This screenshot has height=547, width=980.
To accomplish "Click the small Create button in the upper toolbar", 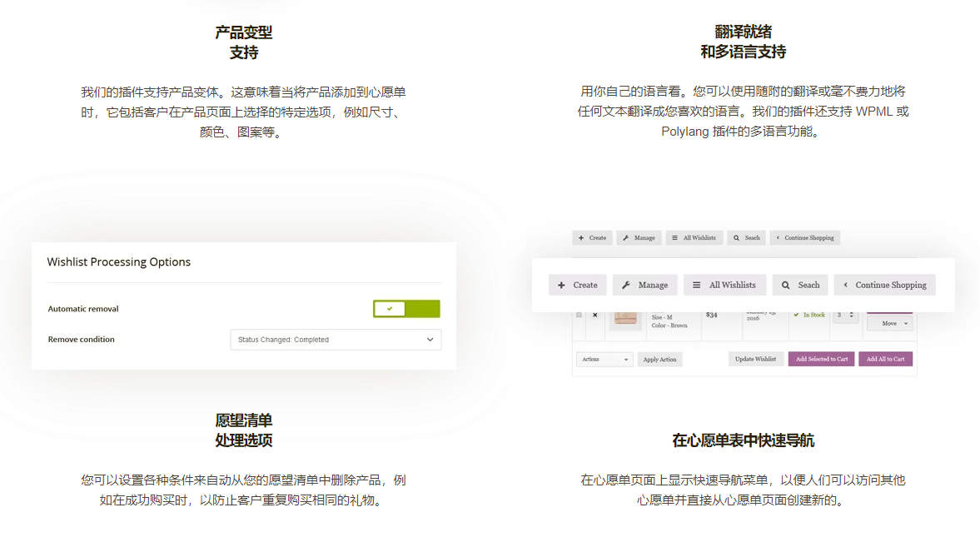I will (x=593, y=237).
